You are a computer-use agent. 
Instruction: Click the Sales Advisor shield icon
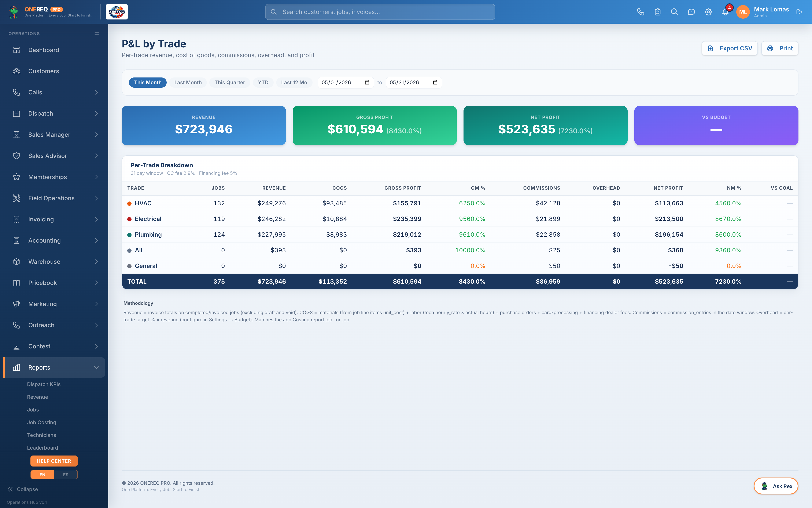click(16, 156)
